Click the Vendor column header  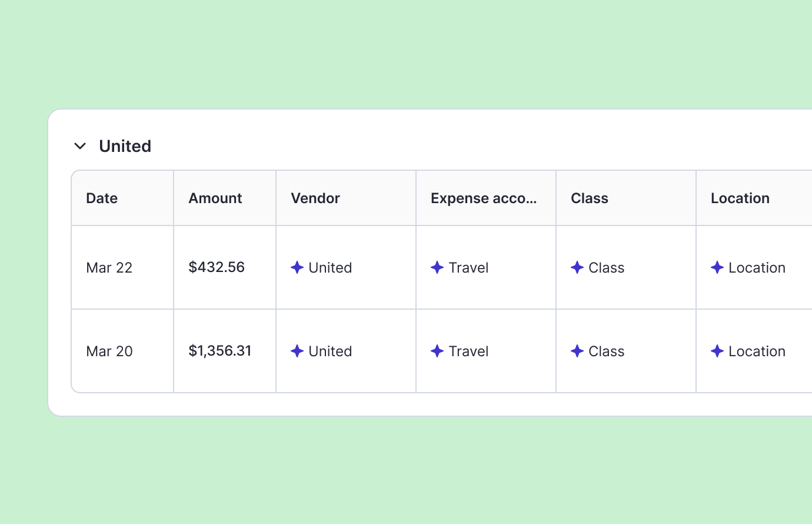(315, 198)
